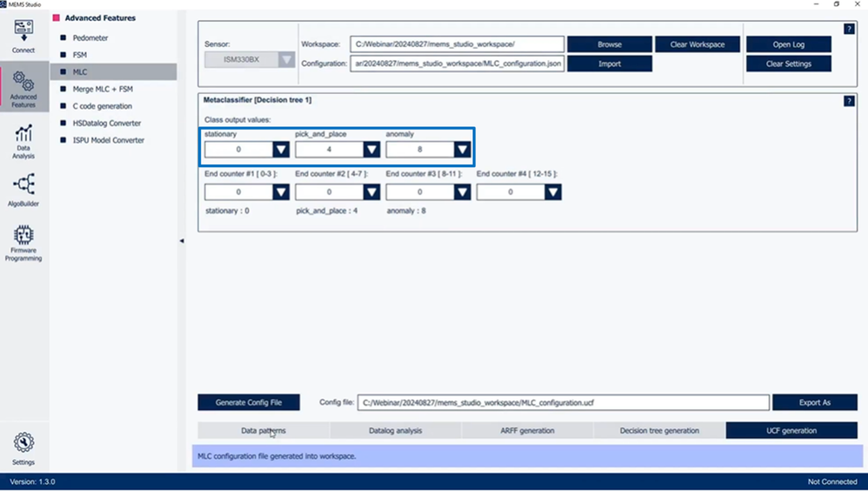
Task: Open Settings at the sidebar bottom
Action: tap(23, 449)
